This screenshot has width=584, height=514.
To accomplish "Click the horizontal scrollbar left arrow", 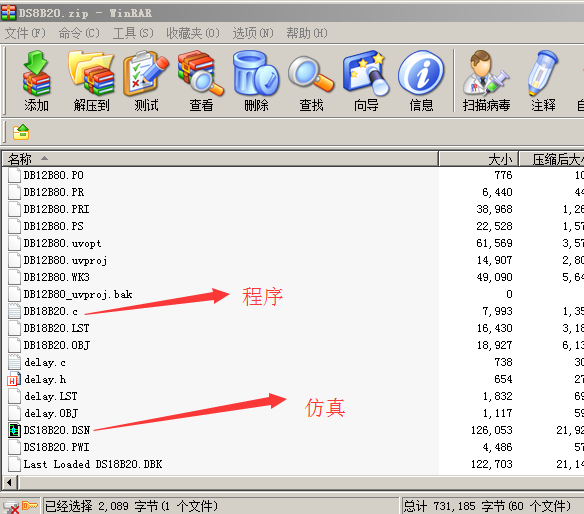I will (x=9, y=483).
